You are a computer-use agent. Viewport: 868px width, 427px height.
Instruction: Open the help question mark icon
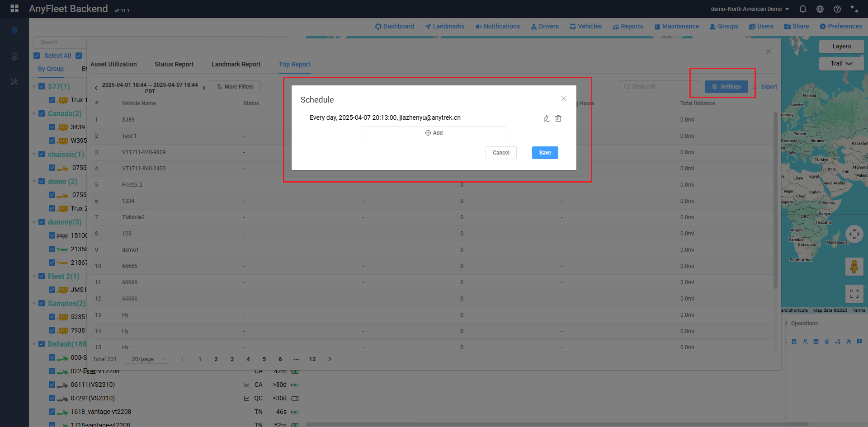point(837,9)
